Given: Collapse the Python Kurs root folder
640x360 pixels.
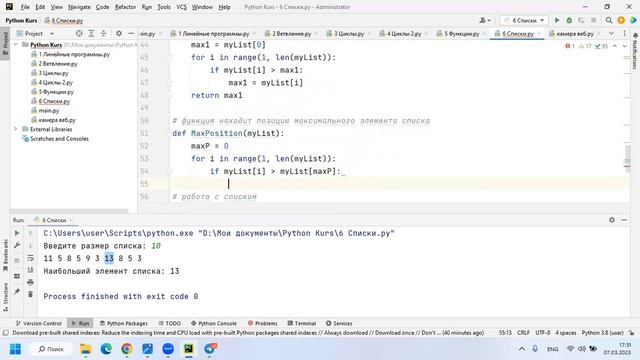Looking at the screenshot, I should (16, 44).
